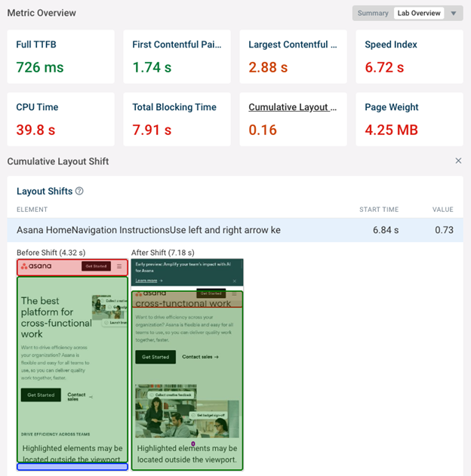Image resolution: width=471 pixels, height=476 pixels.
Task: Click the After Shift (7.18 s) label
Action: click(163, 253)
